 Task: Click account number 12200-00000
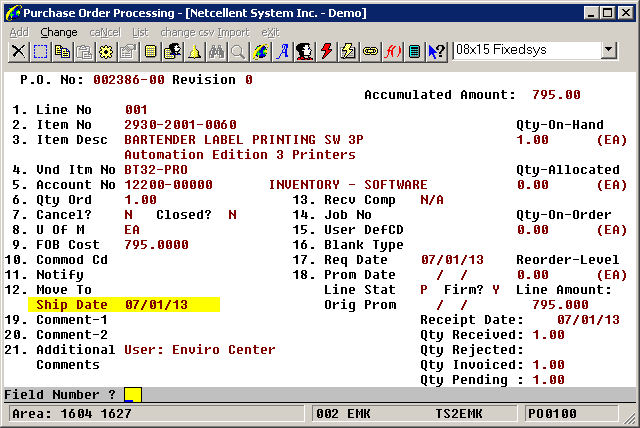click(168, 184)
